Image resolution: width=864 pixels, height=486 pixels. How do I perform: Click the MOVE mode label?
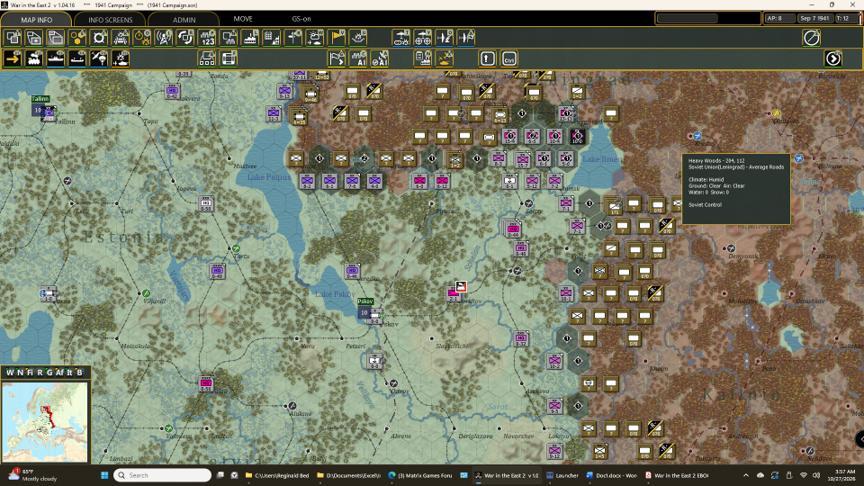click(x=243, y=19)
